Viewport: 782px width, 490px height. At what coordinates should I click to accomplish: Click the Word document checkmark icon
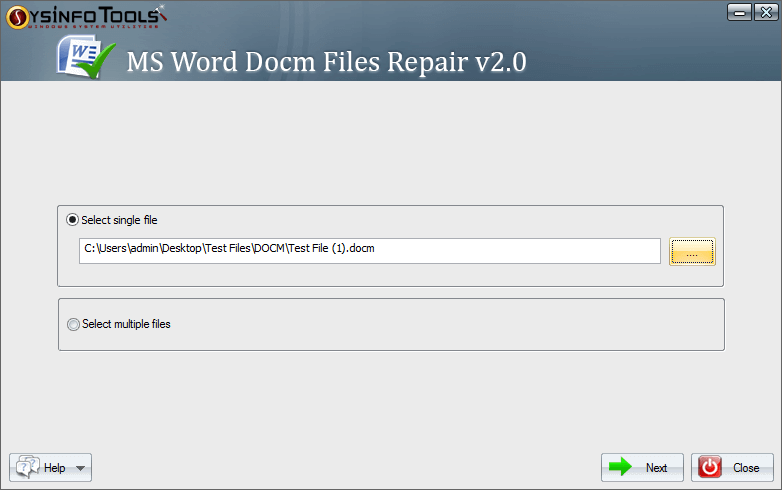(x=86, y=57)
